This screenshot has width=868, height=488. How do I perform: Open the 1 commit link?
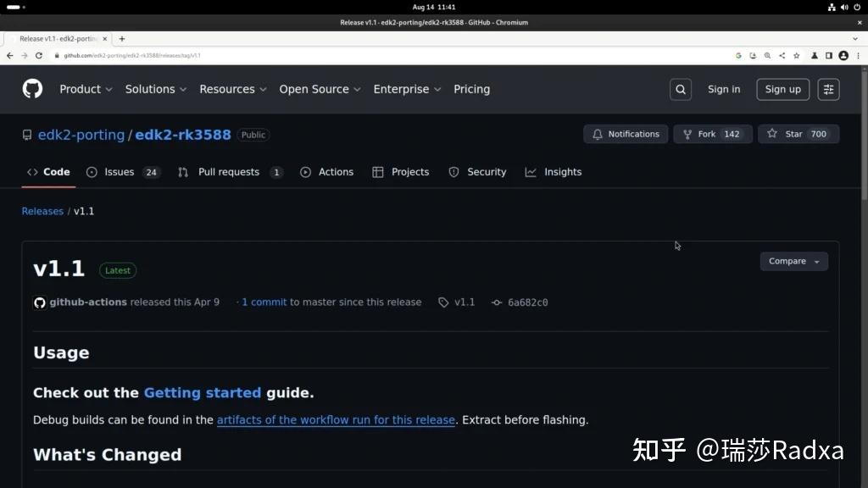point(264,302)
